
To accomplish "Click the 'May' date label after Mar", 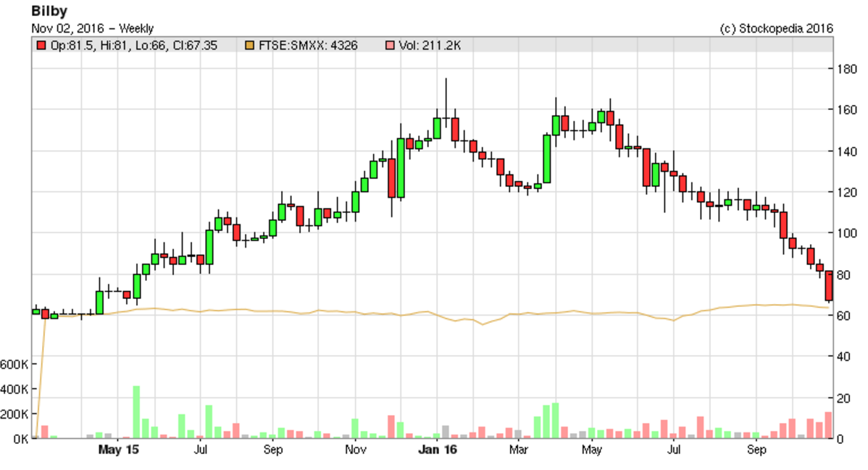I will tap(591, 450).
